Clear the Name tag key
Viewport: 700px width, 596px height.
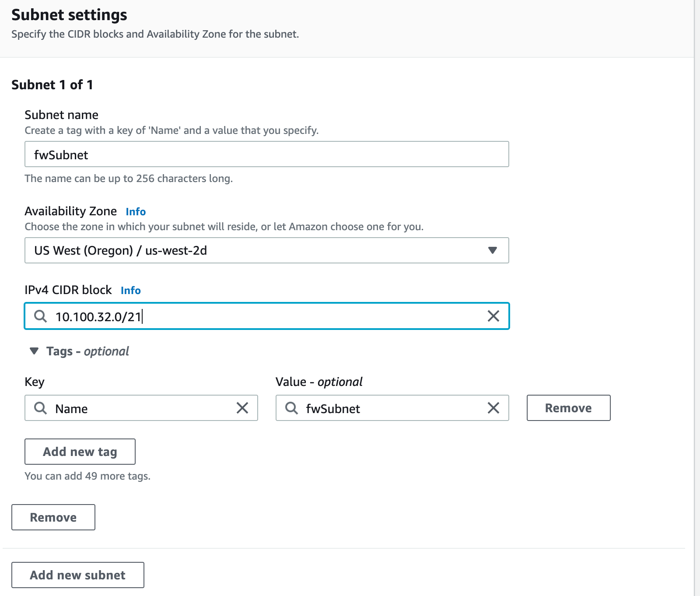pyautogui.click(x=242, y=408)
